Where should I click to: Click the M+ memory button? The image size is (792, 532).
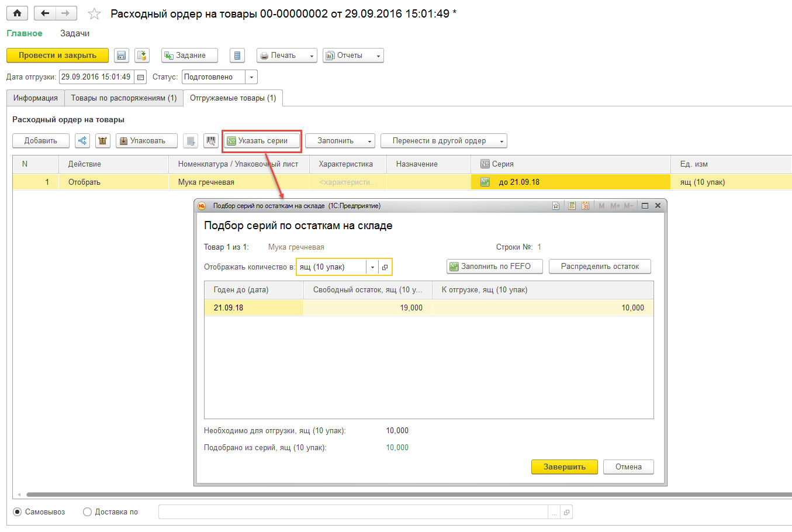coord(615,206)
